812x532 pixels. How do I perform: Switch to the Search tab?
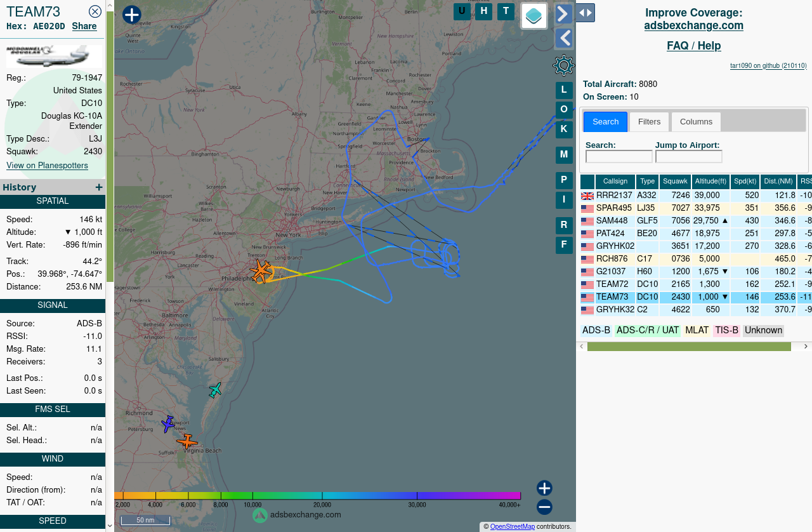[606, 122]
